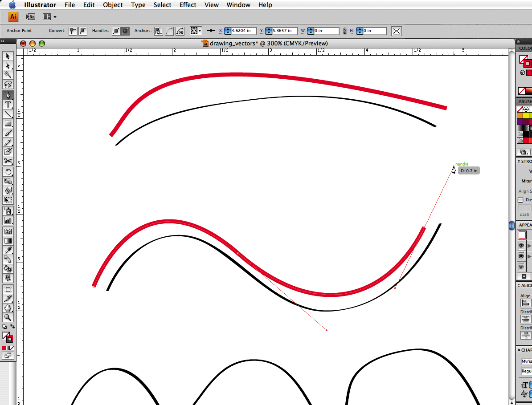The height and width of the screenshot is (405, 532).
Task: Open the Effect menu
Action: 188,5
